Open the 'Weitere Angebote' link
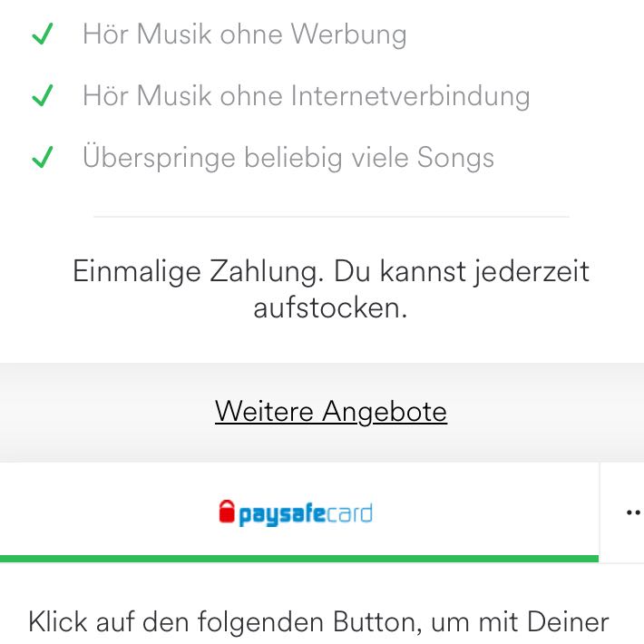This screenshot has height=644, width=644. point(331,412)
